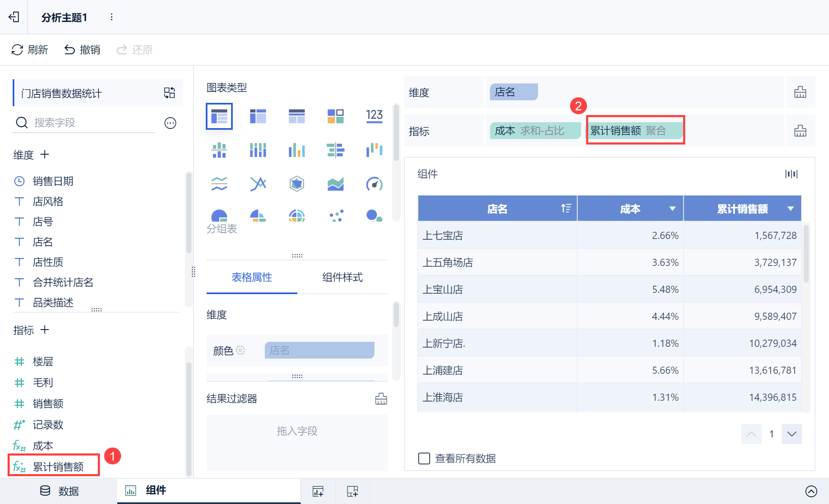Toggle sort order on 店名 column header
This screenshot has height=504, width=829.
click(566, 208)
